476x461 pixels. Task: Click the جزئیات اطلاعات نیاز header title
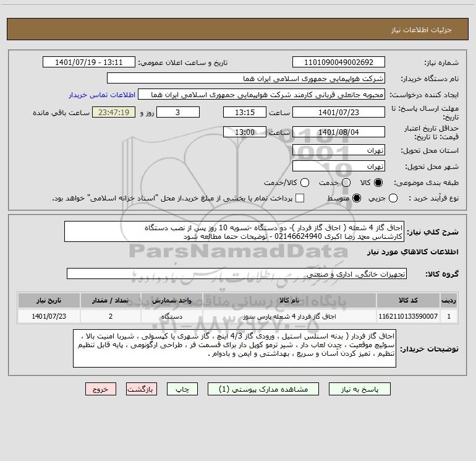click(x=422, y=30)
